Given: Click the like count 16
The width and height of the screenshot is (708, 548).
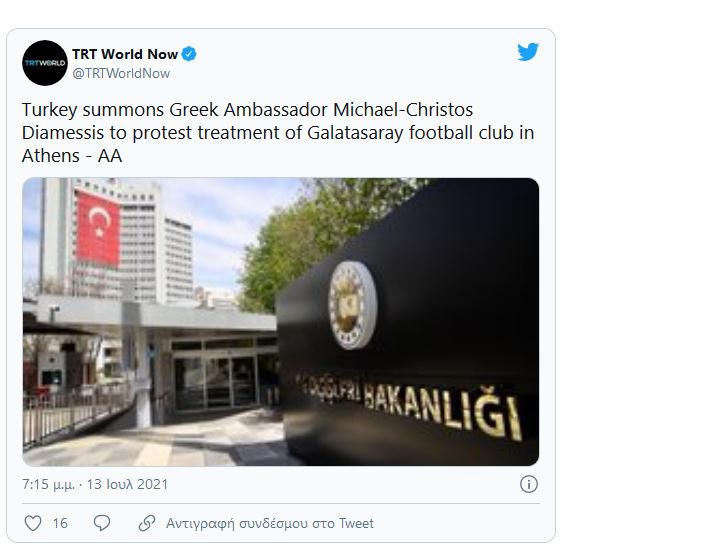Looking at the screenshot, I should (60, 523).
